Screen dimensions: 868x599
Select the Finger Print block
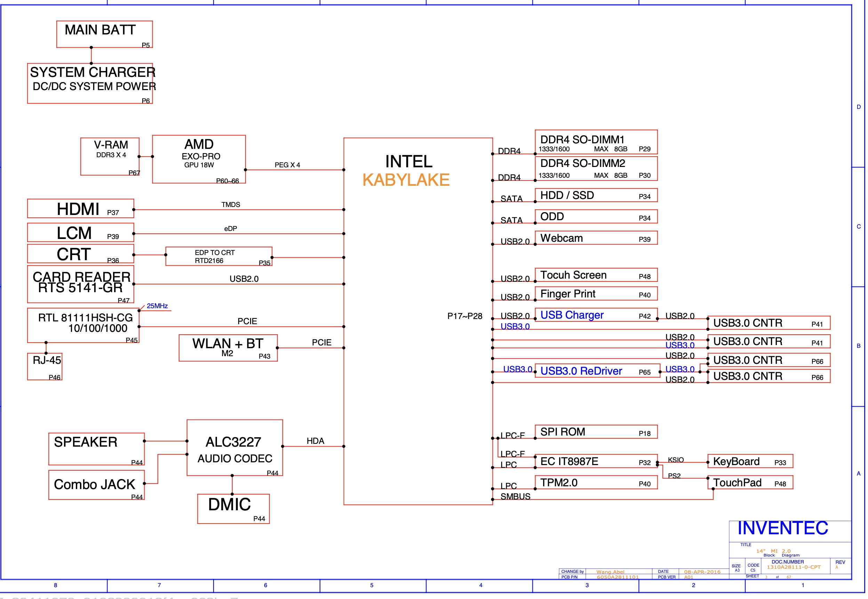tap(596, 294)
